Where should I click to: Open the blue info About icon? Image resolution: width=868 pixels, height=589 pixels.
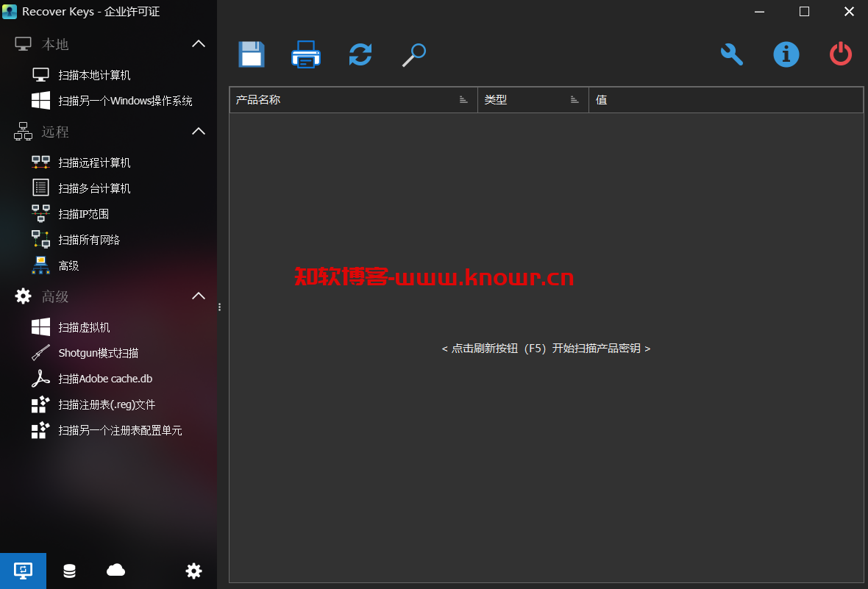786,54
